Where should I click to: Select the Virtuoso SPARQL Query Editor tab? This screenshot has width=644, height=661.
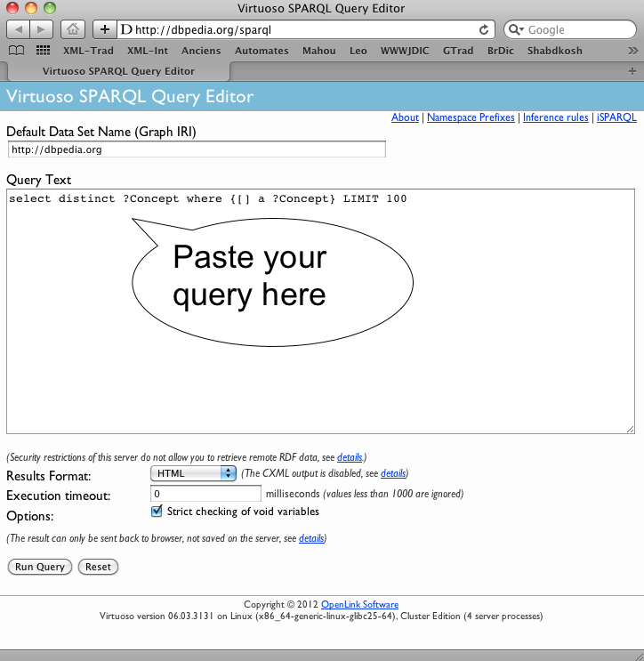[118, 71]
